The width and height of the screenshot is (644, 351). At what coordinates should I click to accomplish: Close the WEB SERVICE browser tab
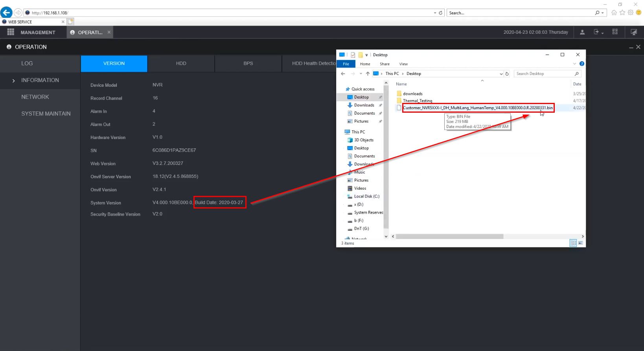tap(63, 22)
